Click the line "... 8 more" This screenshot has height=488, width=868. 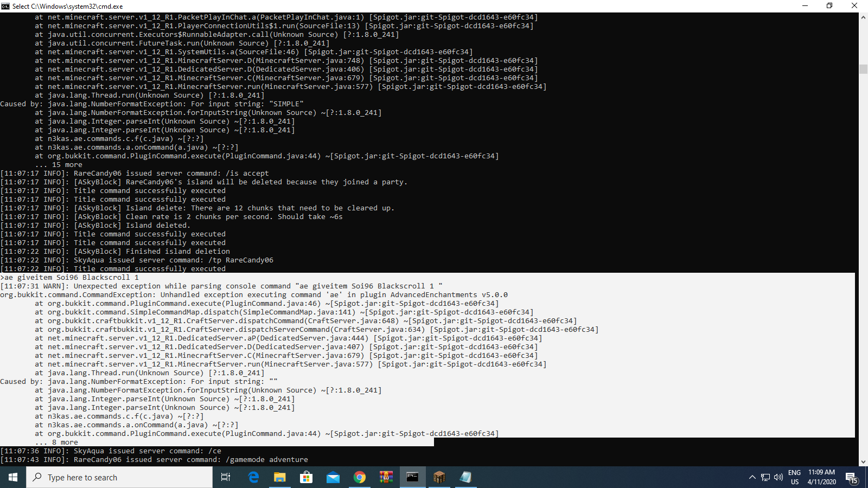[56, 442]
